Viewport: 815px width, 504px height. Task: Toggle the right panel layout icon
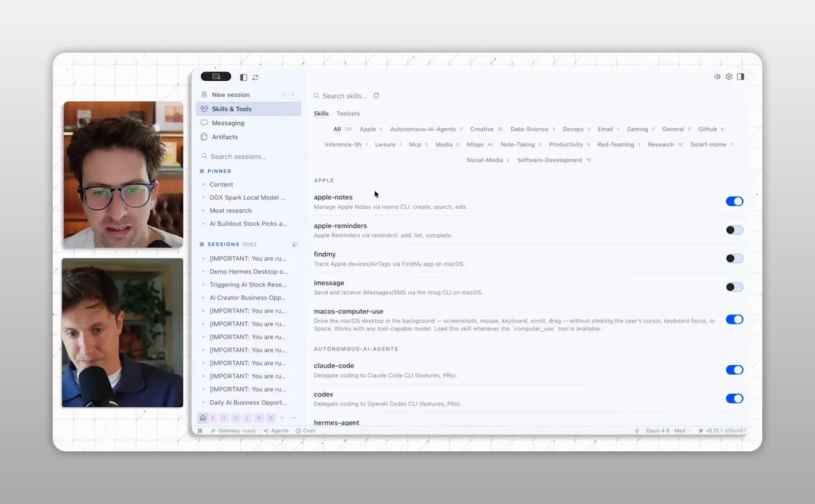pyautogui.click(x=741, y=76)
